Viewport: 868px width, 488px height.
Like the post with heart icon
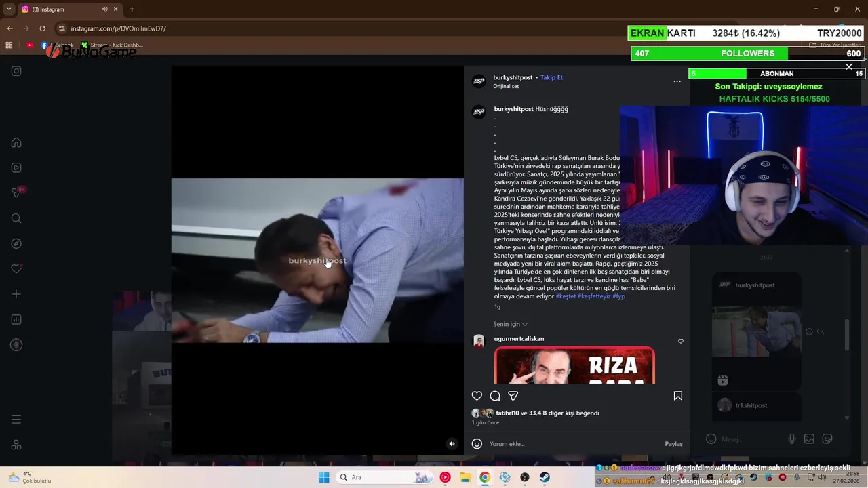tap(477, 396)
